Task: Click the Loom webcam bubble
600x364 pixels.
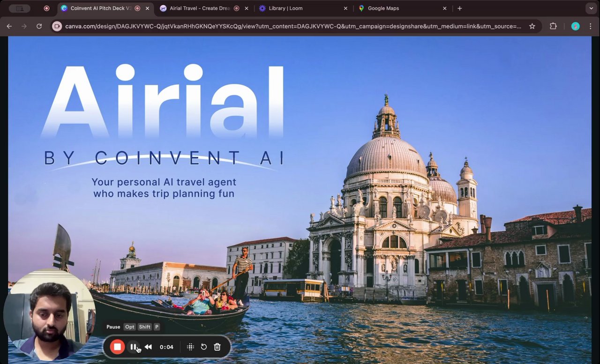Action: 49,314
